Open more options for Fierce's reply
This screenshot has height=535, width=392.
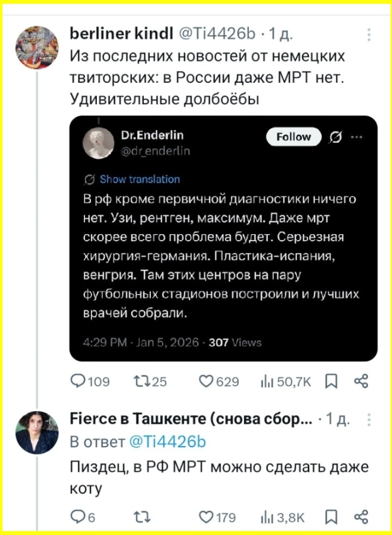[370, 420]
